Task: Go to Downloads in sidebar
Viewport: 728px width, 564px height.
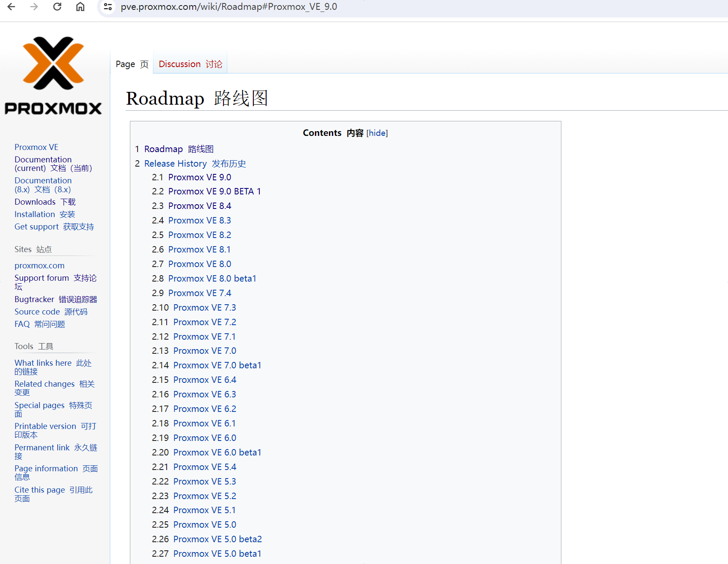Action: tap(45, 202)
